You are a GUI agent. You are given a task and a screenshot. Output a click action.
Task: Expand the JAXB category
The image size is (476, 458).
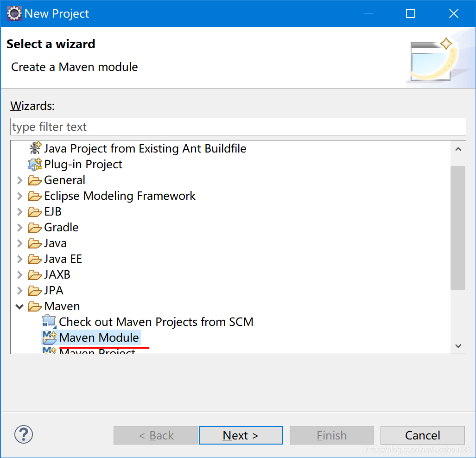click(x=20, y=275)
